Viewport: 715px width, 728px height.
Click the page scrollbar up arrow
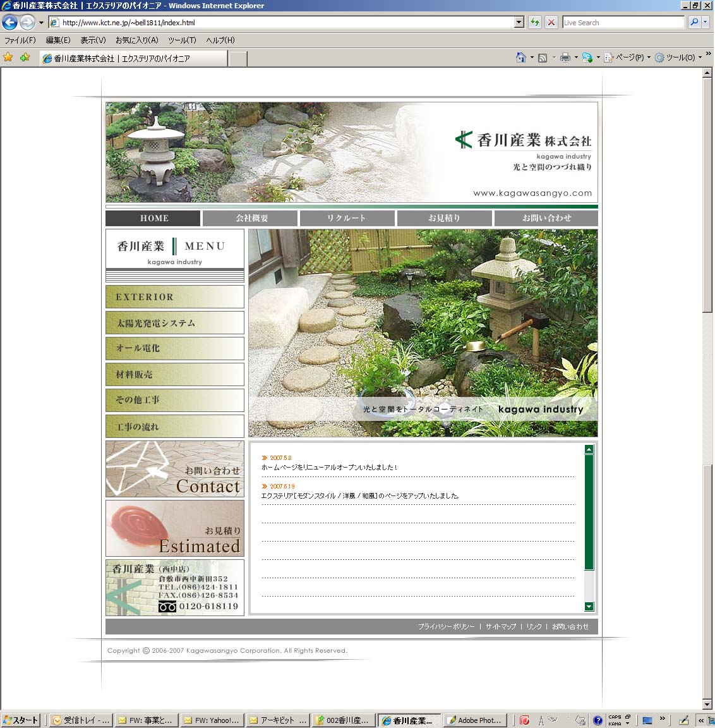[707, 73]
